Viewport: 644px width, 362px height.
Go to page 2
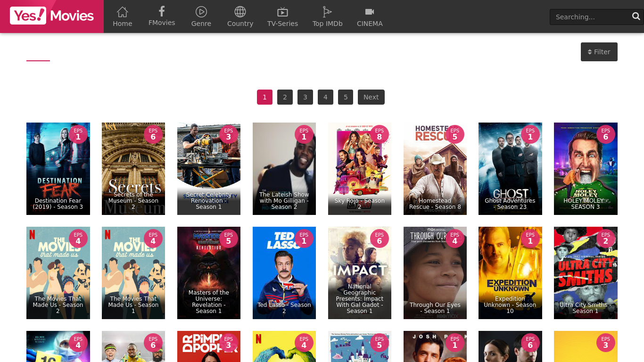click(285, 97)
